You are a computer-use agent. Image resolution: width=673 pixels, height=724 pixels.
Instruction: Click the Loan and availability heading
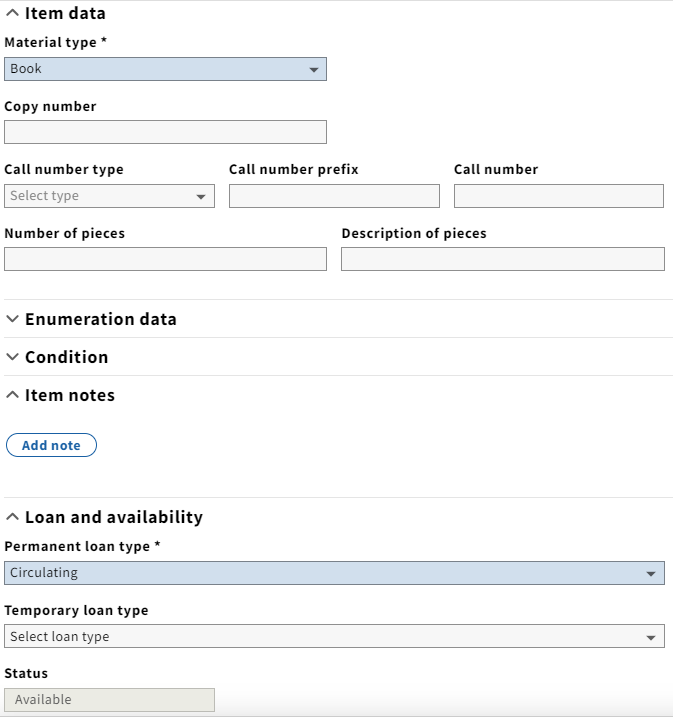point(114,517)
